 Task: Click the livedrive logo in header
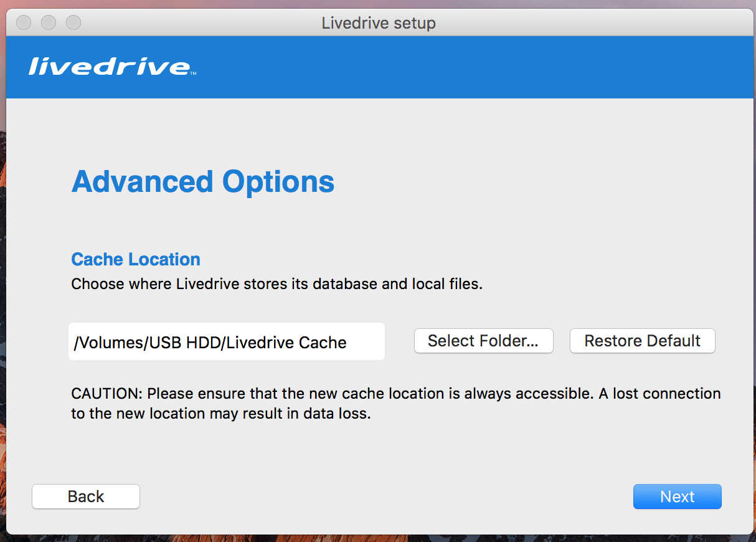[x=109, y=67]
